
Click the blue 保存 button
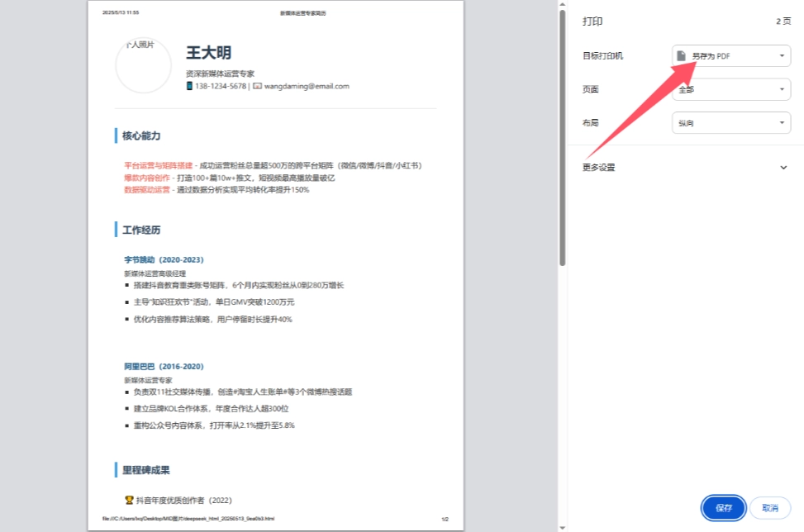pos(724,508)
